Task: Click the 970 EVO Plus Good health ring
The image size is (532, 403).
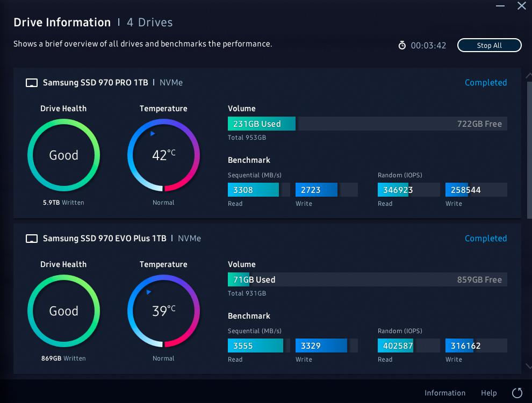Action: 63,311
